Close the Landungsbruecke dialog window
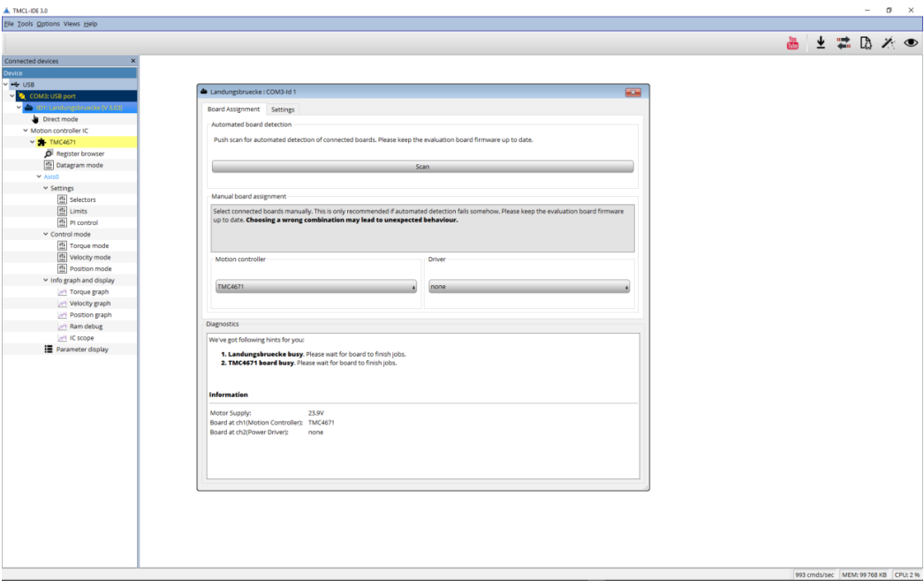Image resolution: width=924 pixels, height=587 pixels. pos(632,92)
